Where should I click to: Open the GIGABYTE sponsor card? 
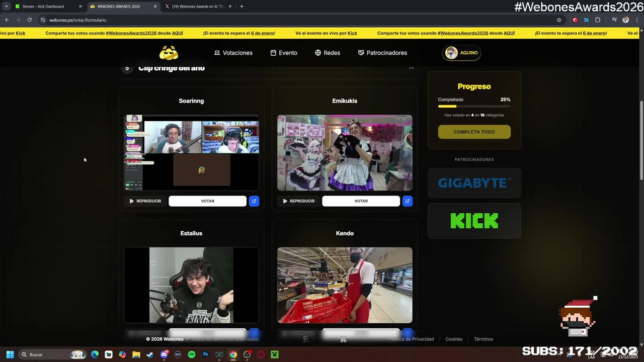click(x=474, y=183)
